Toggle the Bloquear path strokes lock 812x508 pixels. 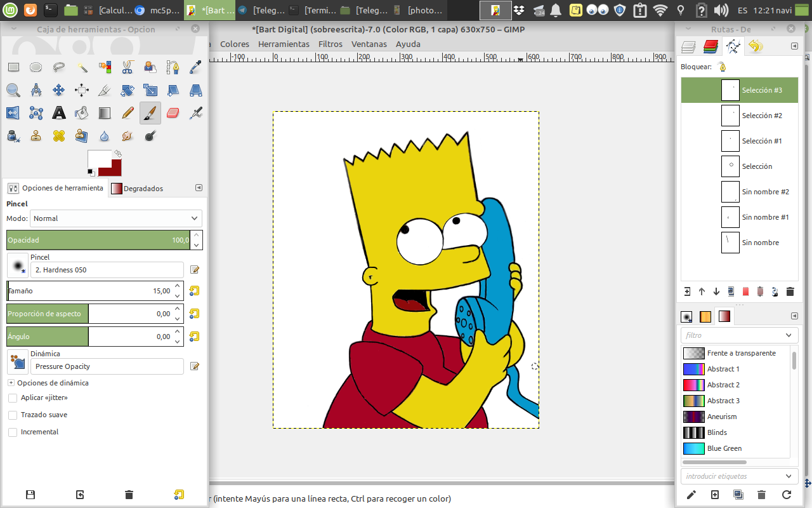(x=722, y=67)
